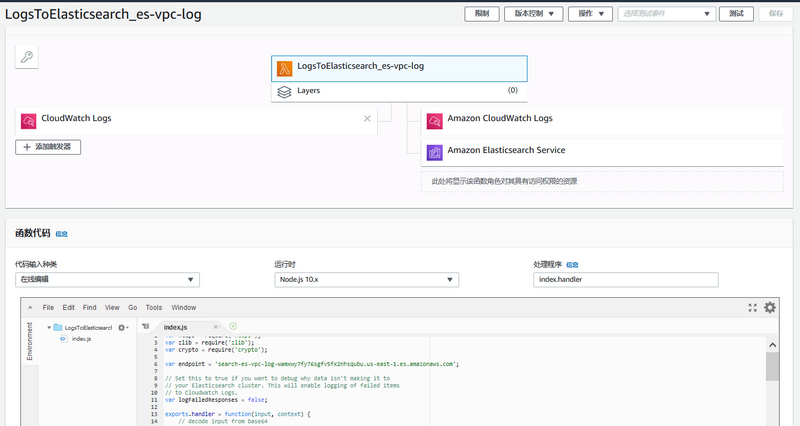This screenshot has width=800, height=426.
Task: Open the 操作 actions dropdown
Action: point(590,14)
